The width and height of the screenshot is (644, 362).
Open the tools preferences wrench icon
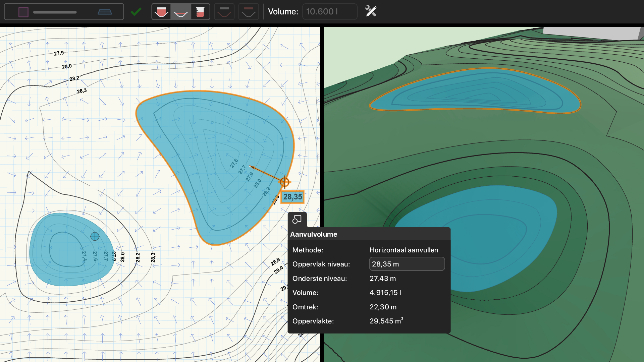pos(371,11)
